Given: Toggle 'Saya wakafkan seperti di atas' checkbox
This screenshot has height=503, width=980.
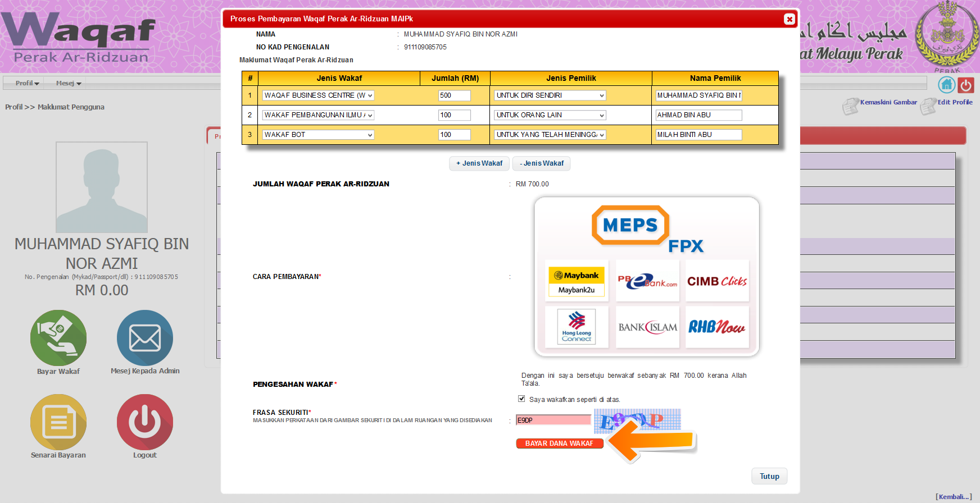Looking at the screenshot, I should (x=521, y=399).
